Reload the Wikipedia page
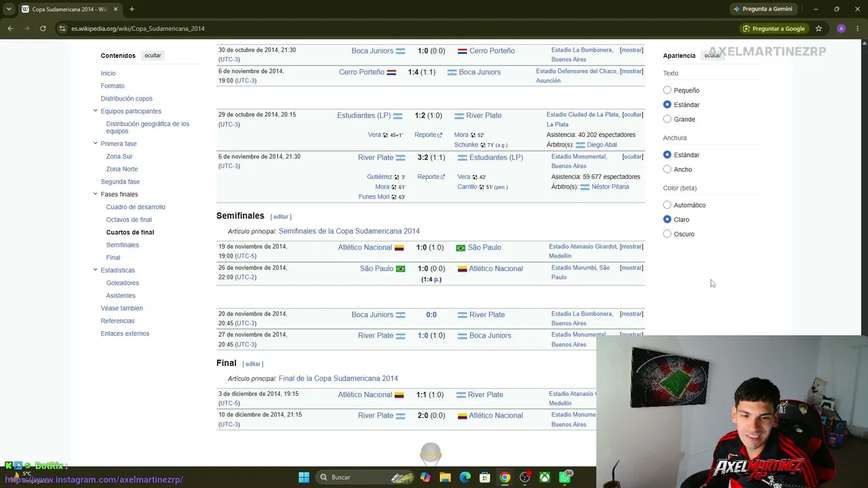 (43, 28)
